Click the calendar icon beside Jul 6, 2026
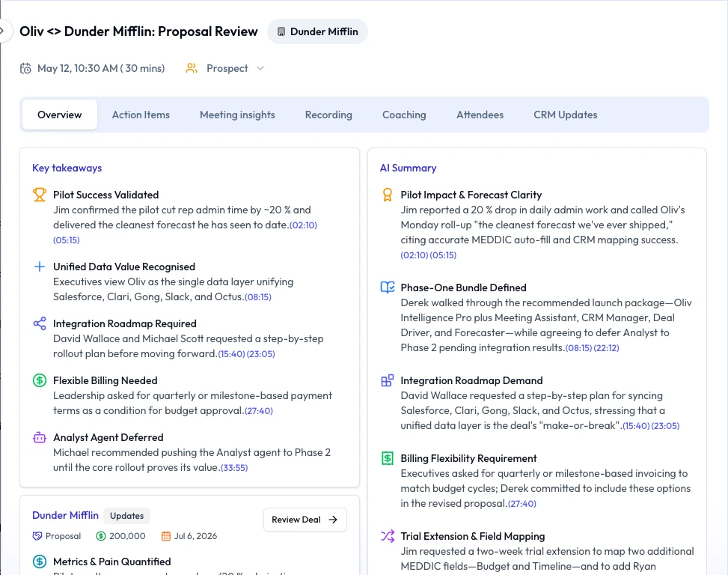The image size is (728, 575). click(x=166, y=536)
